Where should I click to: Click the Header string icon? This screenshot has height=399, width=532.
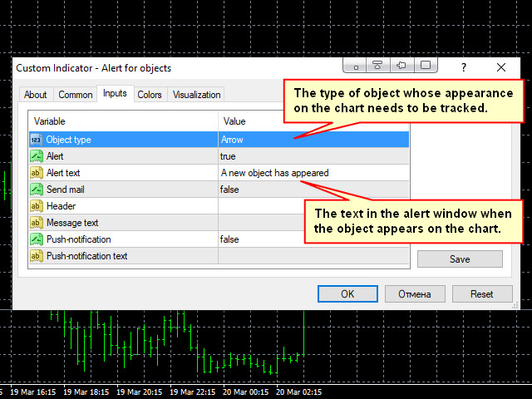[x=37, y=206]
